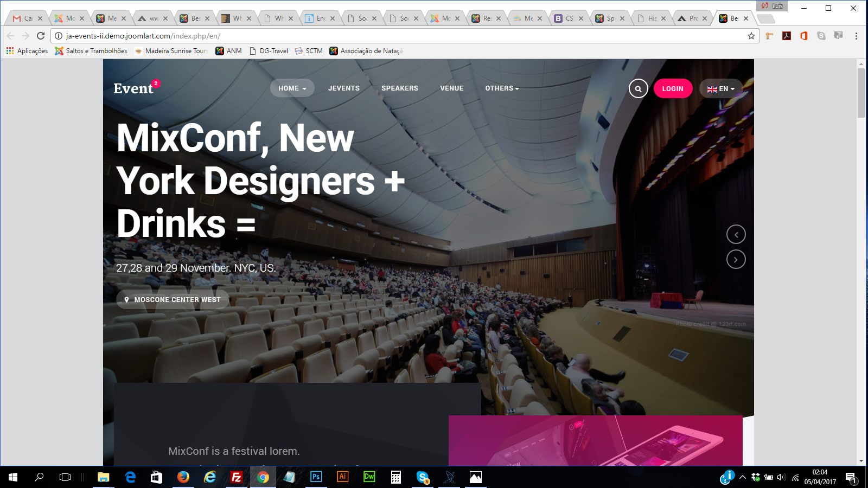The image size is (868, 488).
Task: Open the Photos app from taskbar
Action: (x=476, y=477)
